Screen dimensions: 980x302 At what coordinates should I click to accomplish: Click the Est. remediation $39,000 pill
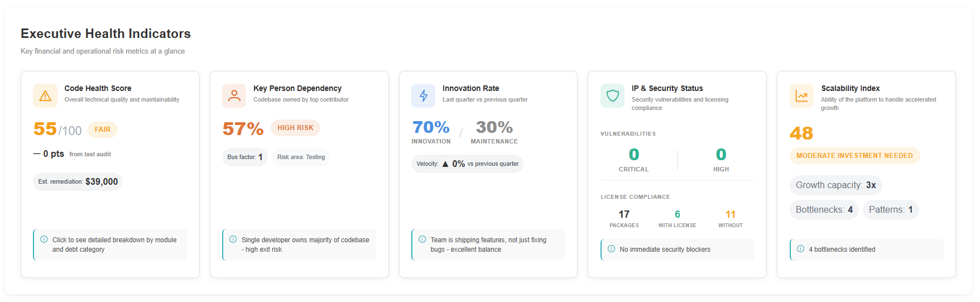78,182
